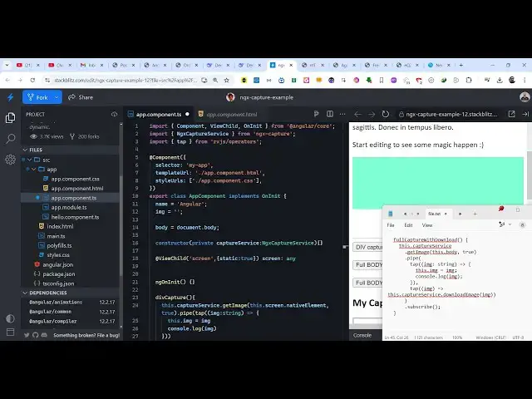Open the File menu in Notepad
Screen dimensions: 532x399
pos(391,225)
